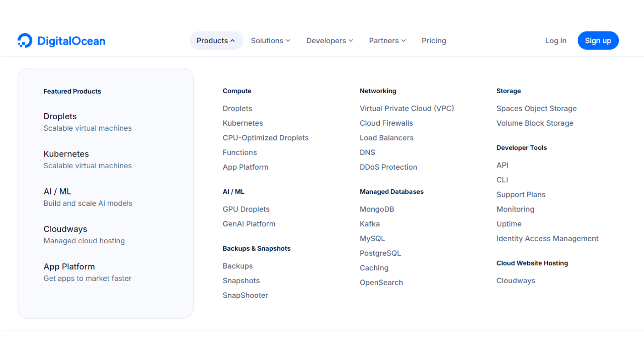The height and width of the screenshot is (362, 644).
Task: Open Kafka managed database
Action: [x=370, y=224]
